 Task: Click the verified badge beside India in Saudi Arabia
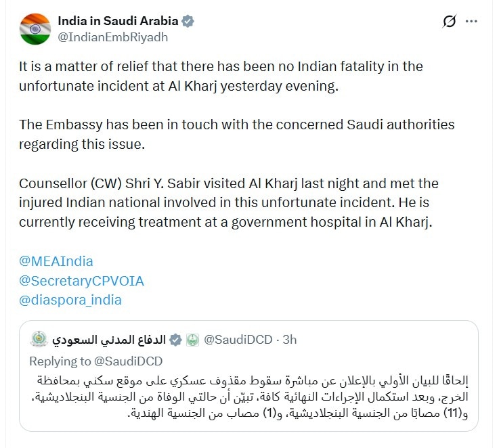click(x=188, y=21)
